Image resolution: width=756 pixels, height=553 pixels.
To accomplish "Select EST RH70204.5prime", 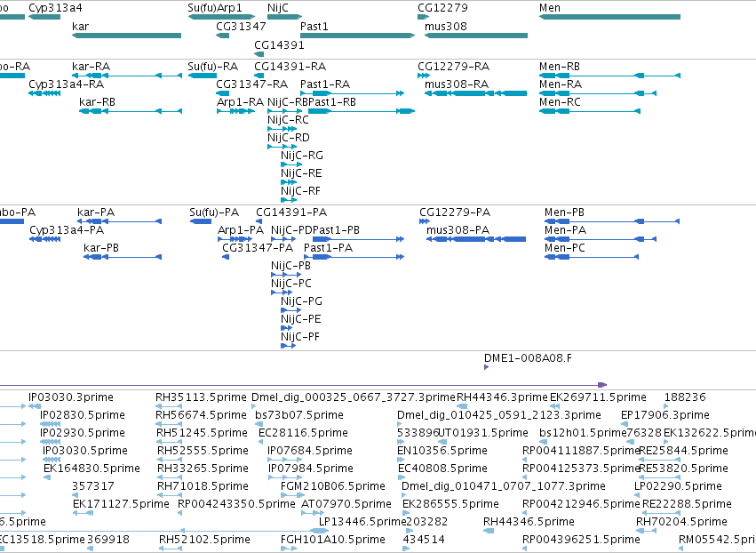I will coord(647,531).
